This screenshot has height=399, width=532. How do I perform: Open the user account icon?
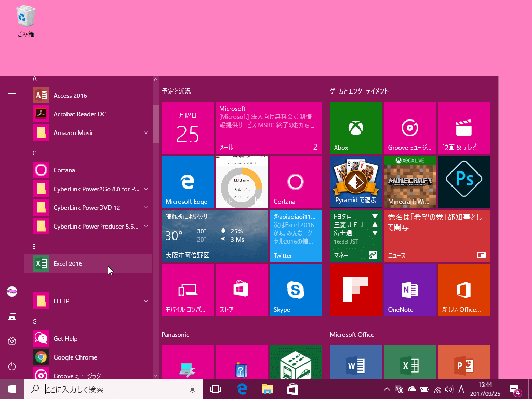12,291
